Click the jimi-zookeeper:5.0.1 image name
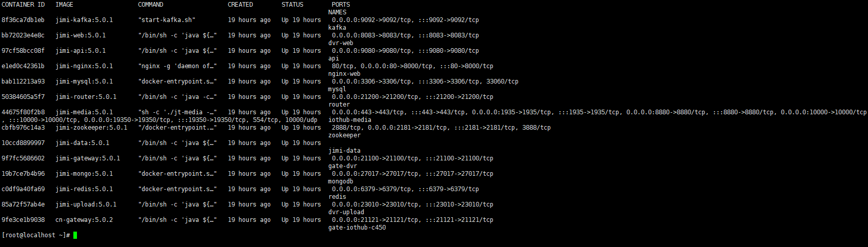868x247 pixels. coord(91,128)
